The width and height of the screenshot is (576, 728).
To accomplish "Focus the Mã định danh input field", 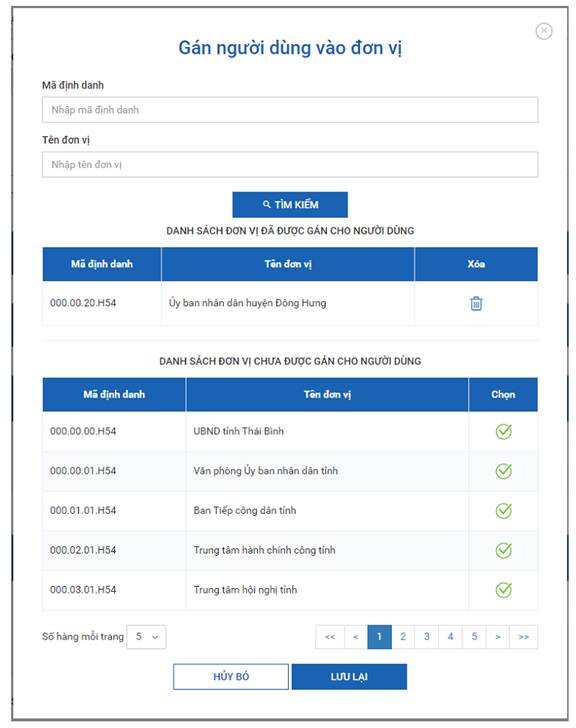I will 290,110.
